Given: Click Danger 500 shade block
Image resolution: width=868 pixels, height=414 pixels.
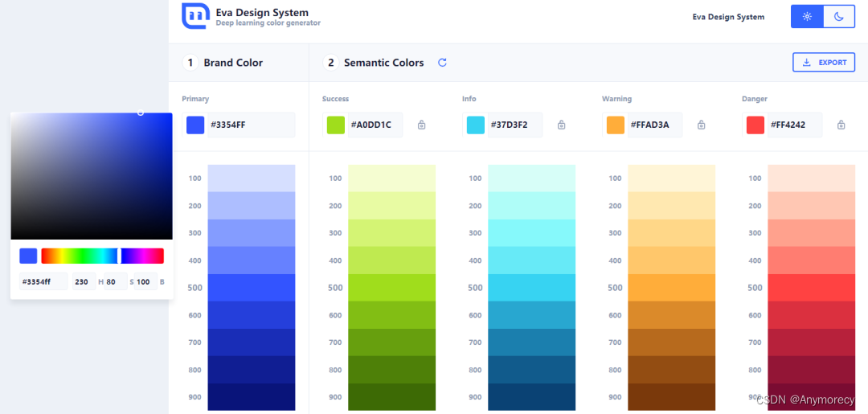Looking at the screenshot, I should pyautogui.click(x=812, y=288).
